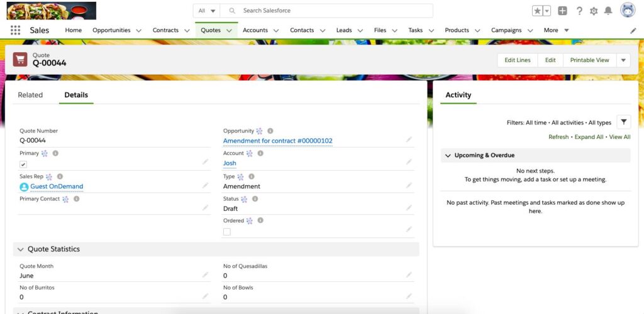644x314 pixels.
Task: Click the Edit Lines button
Action: [x=518, y=60]
